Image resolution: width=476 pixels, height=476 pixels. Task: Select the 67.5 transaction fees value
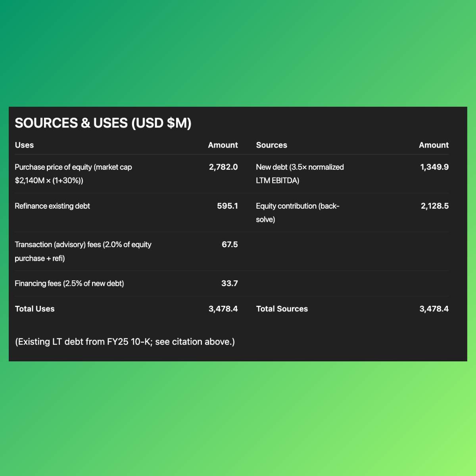230,244
